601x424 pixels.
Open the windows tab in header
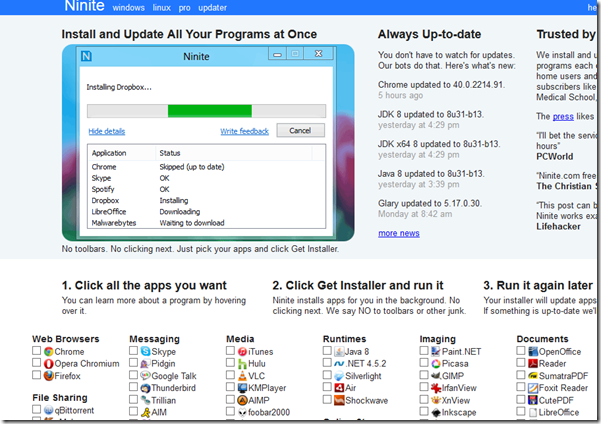[128, 7]
